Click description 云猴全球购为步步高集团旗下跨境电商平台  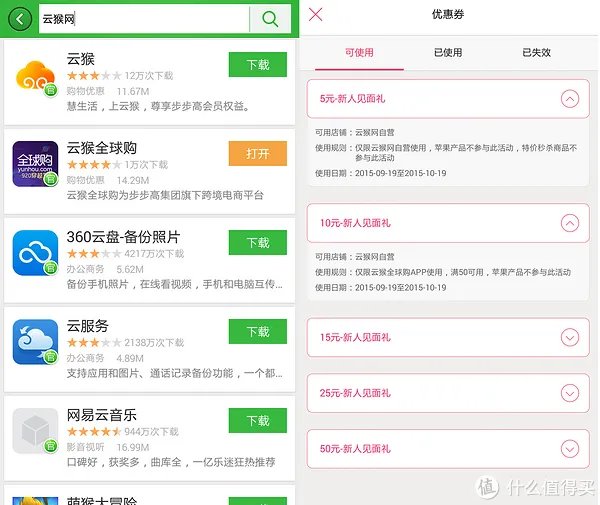point(165,195)
